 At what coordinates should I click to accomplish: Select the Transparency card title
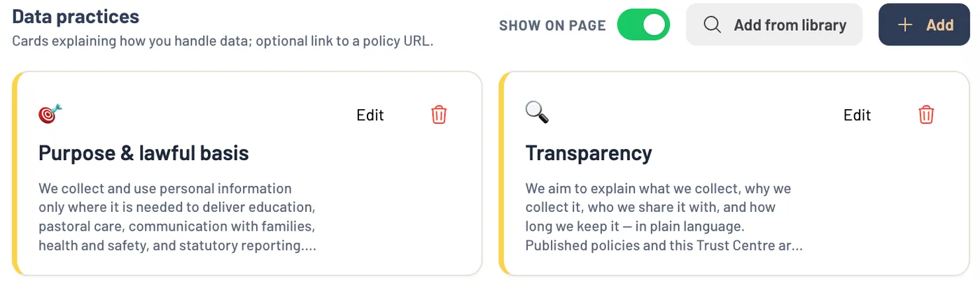(x=589, y=152)
